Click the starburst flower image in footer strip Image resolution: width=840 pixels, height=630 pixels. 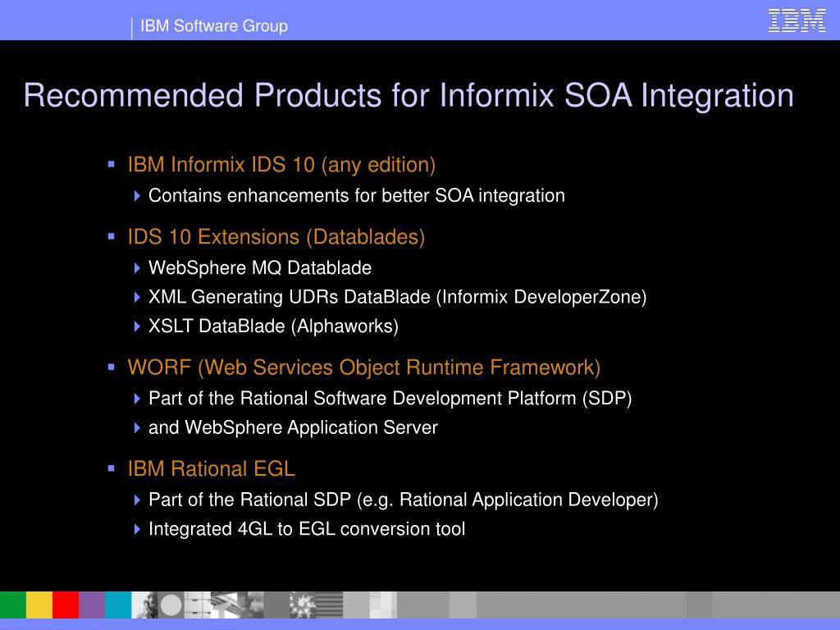[303, 605]
